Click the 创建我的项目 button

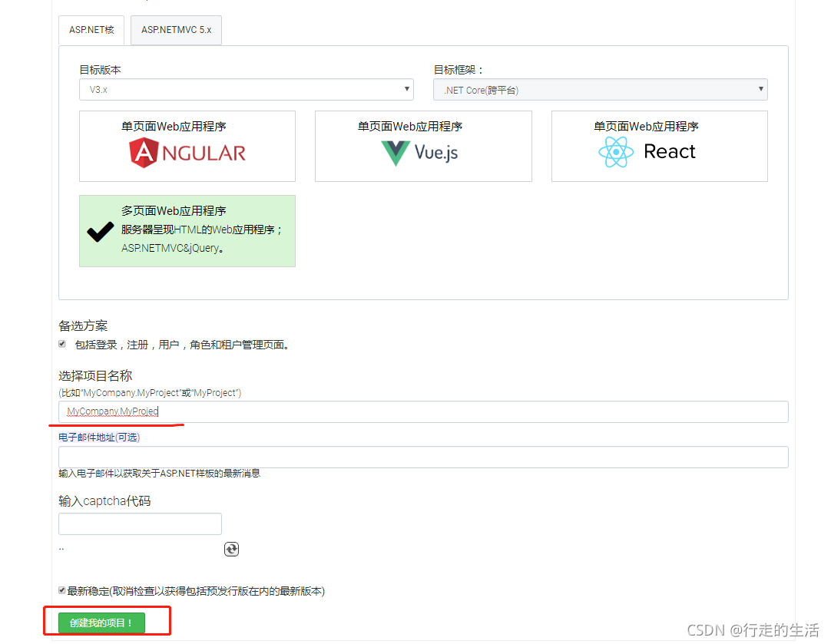point(101,623)
